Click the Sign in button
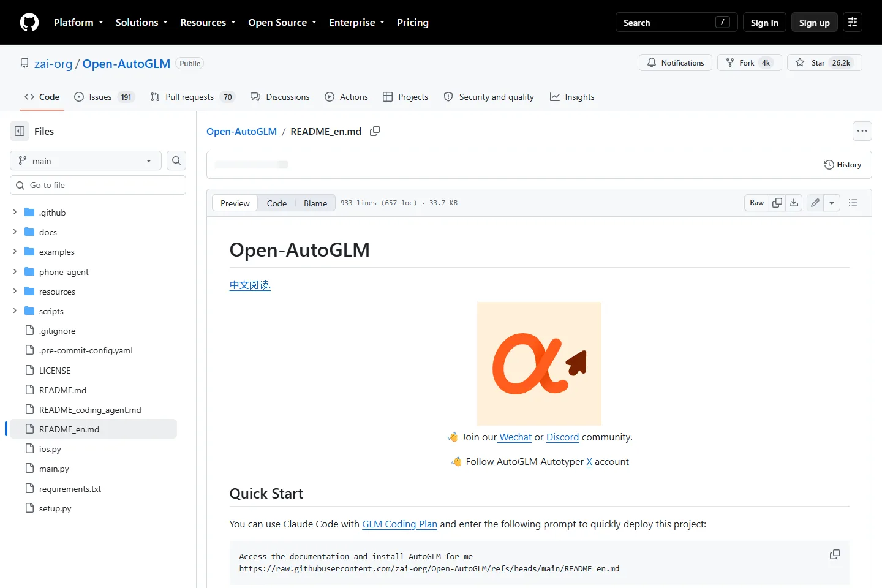The image size is (882, 588). coord(764,22)
